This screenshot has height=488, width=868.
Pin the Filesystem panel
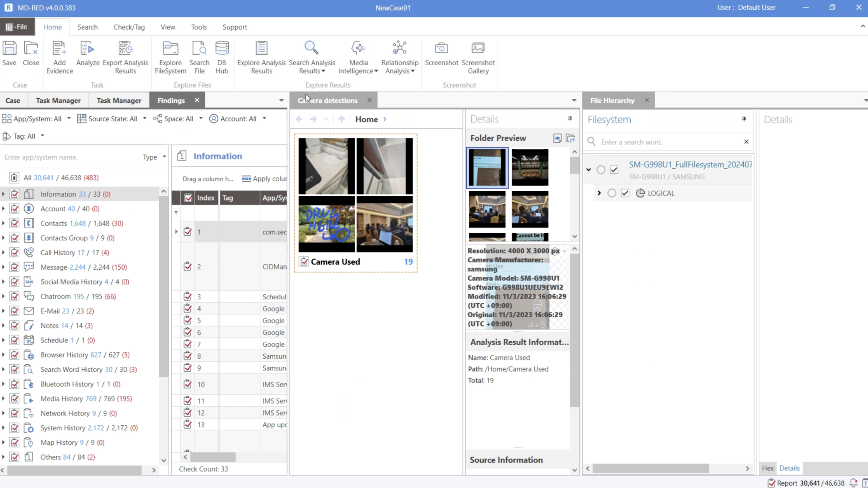744,119
